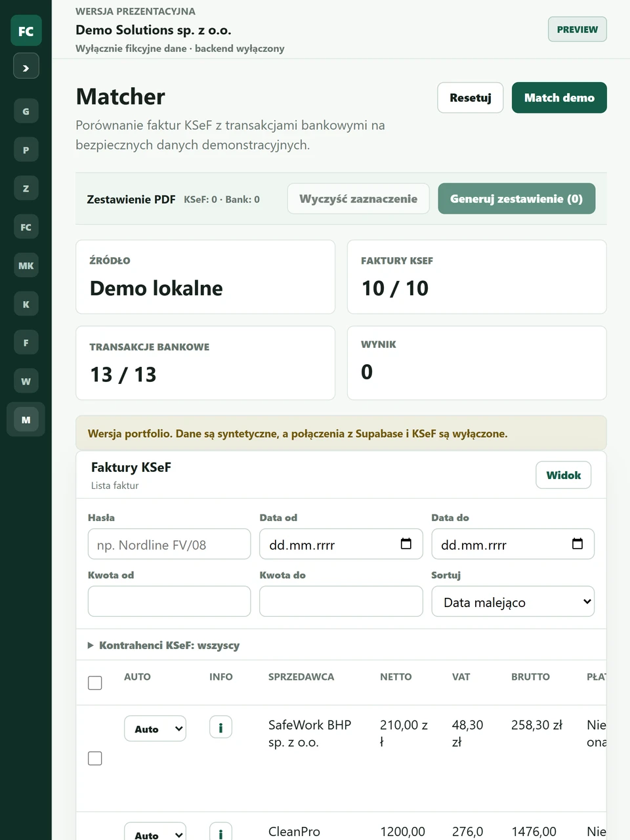Click the NETTO column header
The height and width of the screenshot is (840, 630).
(396, 677)
